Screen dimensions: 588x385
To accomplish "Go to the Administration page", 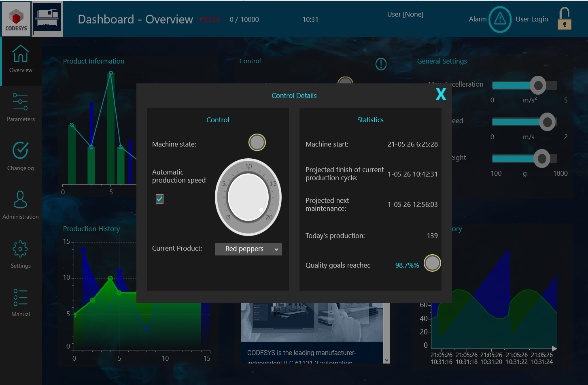I will tap(21, 205).
